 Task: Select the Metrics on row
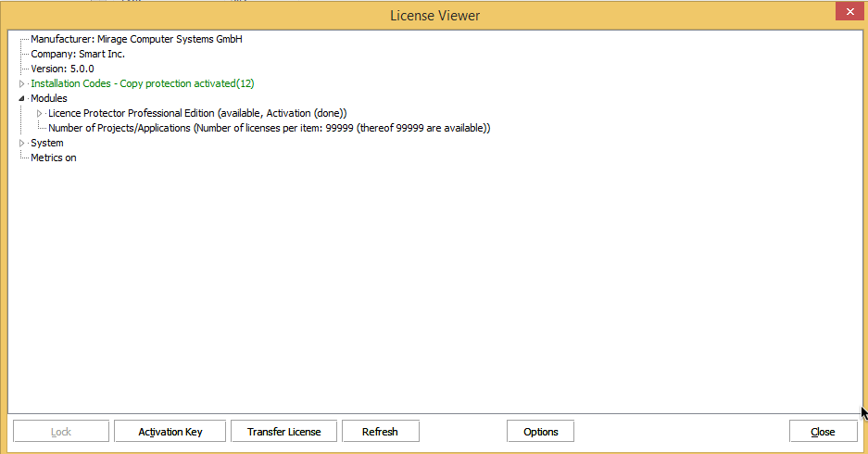point(53,158)
